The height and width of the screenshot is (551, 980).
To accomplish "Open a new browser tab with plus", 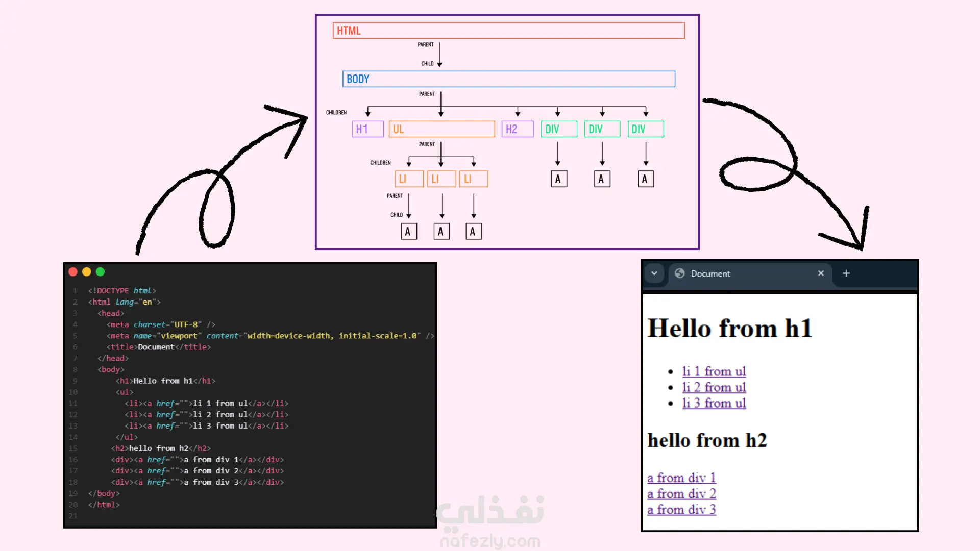I will 846,273.
